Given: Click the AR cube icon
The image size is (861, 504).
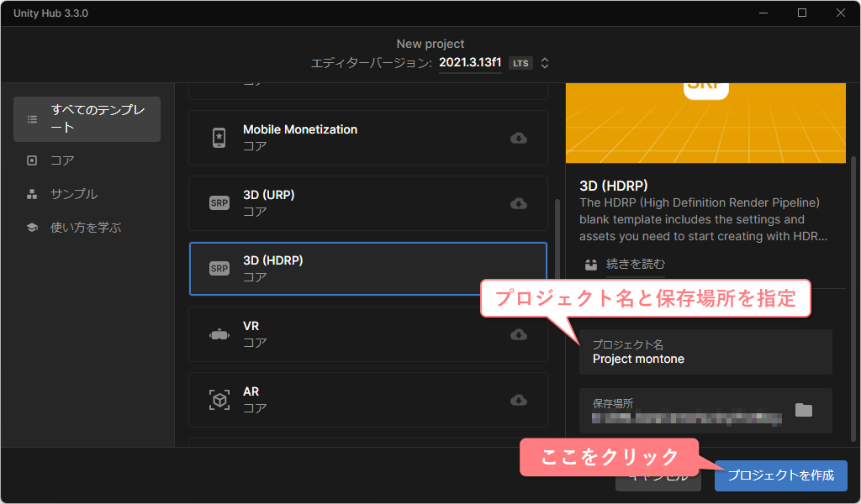Looking at the screenshot, I should click(x=219, y=401).
